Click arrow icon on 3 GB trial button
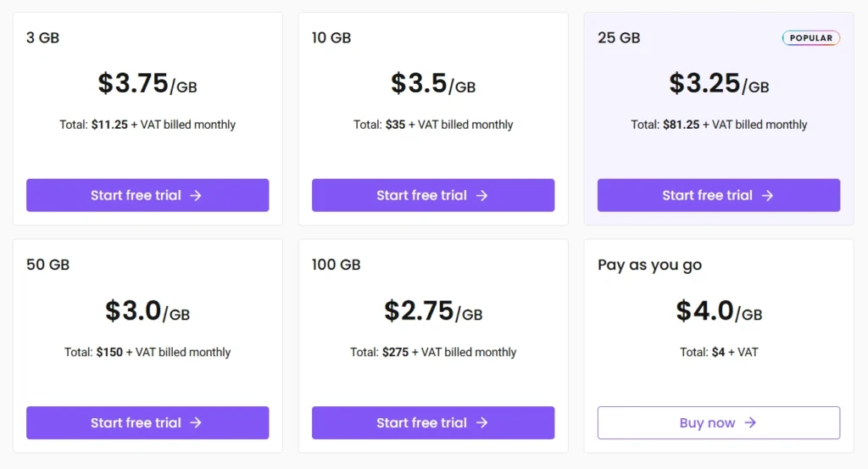 (196, 195)
